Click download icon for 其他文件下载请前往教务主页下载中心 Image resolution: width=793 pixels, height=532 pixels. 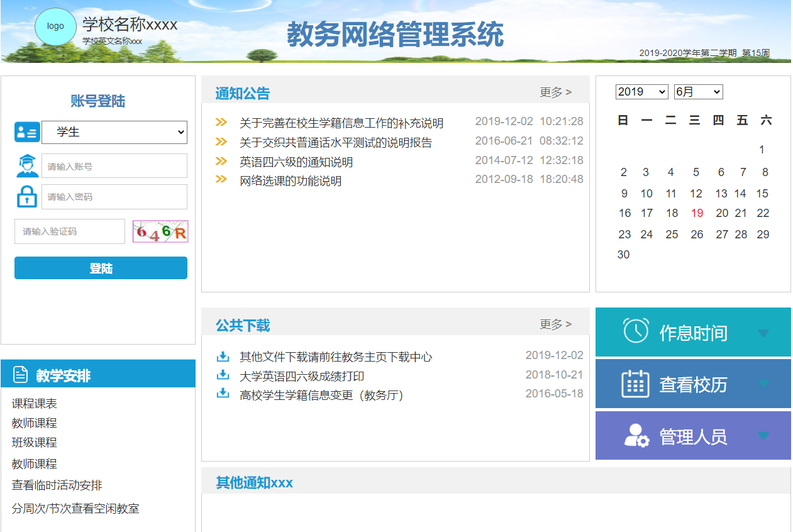click(223, 357)
